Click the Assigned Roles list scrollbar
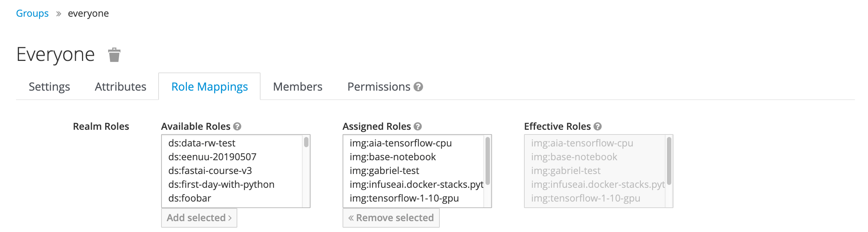The image size is (868, 232). (x=488, y=171)
